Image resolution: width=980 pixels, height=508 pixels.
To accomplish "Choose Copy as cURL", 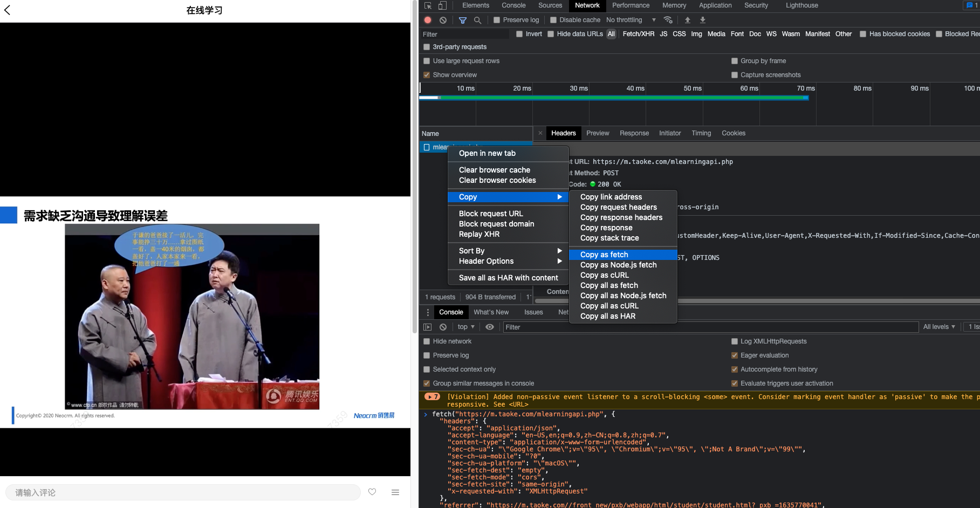I will click(x=623, y=275).
